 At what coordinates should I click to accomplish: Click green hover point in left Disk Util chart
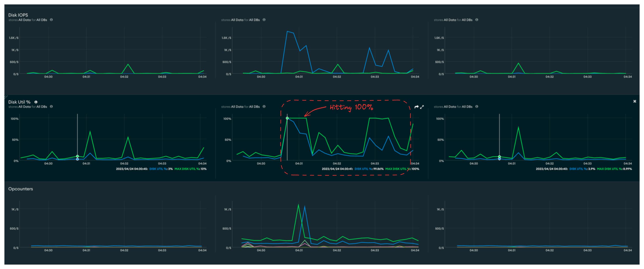(77, 156)
